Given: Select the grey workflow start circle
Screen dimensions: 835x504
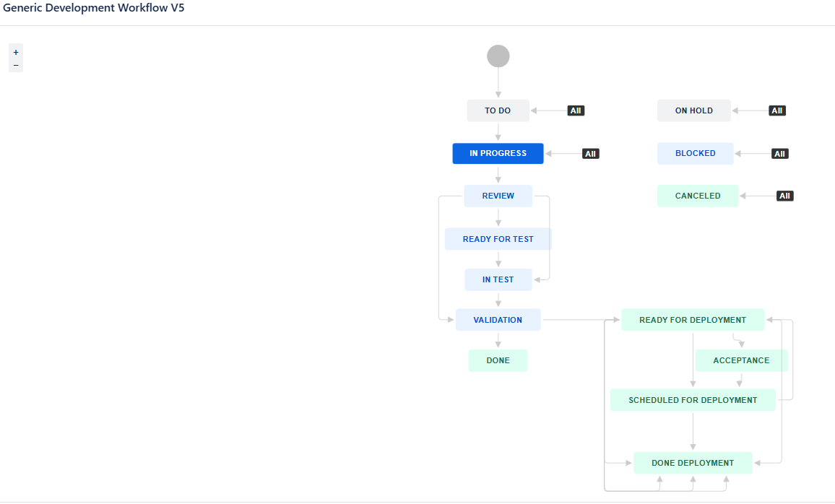Looking at the screenshot, I should [498, 56].
